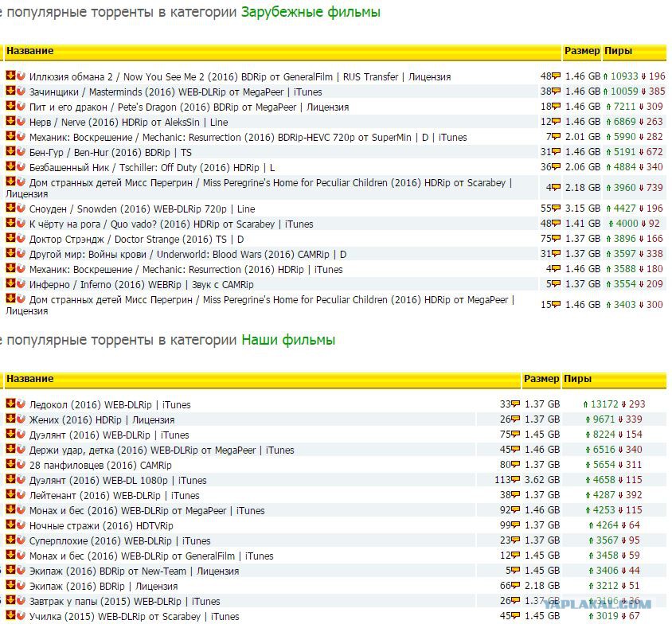Open comments icon for Дуэлянт 1080p row
This screenshot has width=672, height=628.
(x=516, y=479)
